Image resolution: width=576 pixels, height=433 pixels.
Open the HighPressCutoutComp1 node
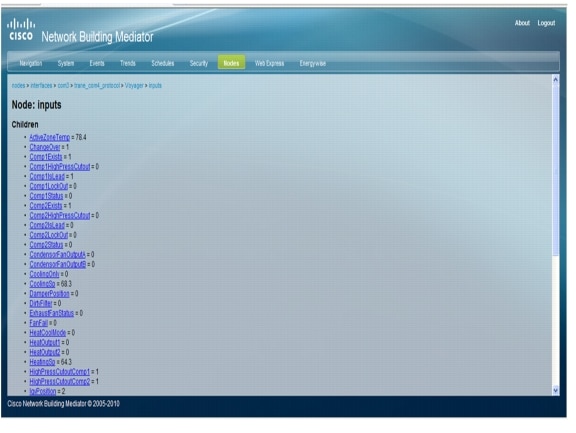(60, 372)
